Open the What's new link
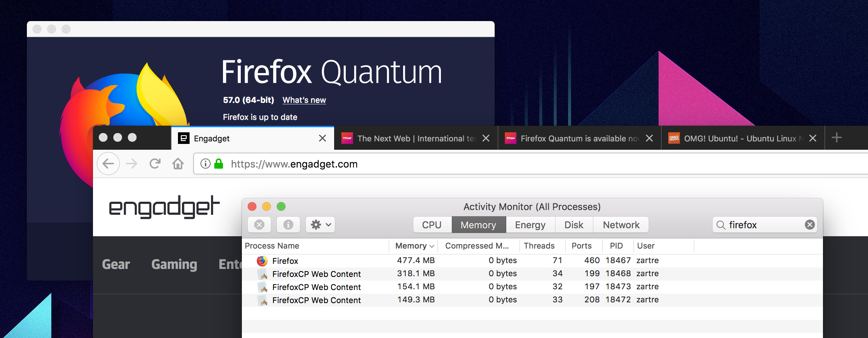This screenshot has width=868, height=338. click(x=304, y=100)
